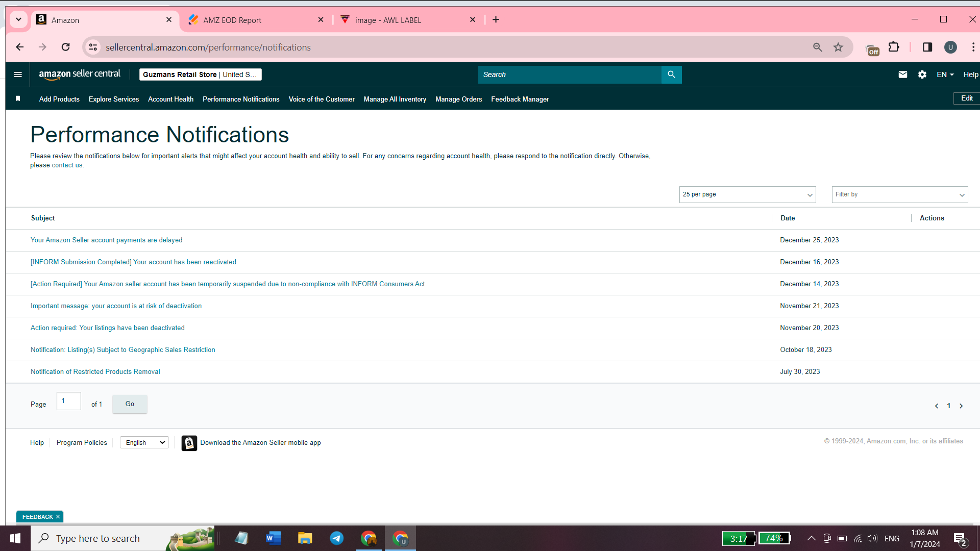Open the Chrome profile avatar
Viewport: 980px width, 551px height.
(950, 47)
